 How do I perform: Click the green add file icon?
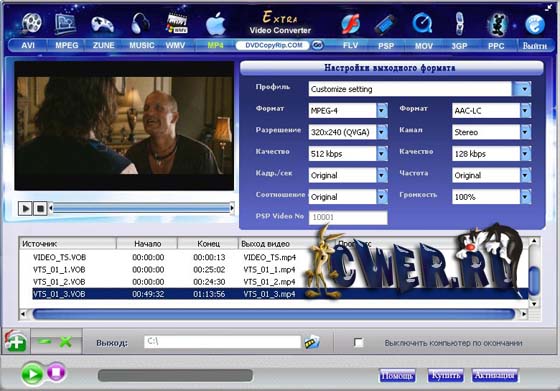(x=15, y=342)
